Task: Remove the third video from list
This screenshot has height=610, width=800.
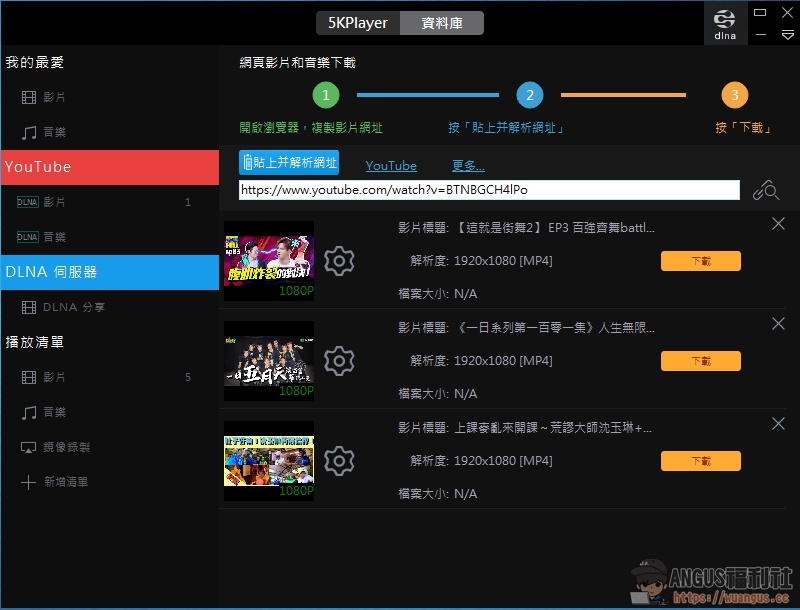Action: click(778, 424)
